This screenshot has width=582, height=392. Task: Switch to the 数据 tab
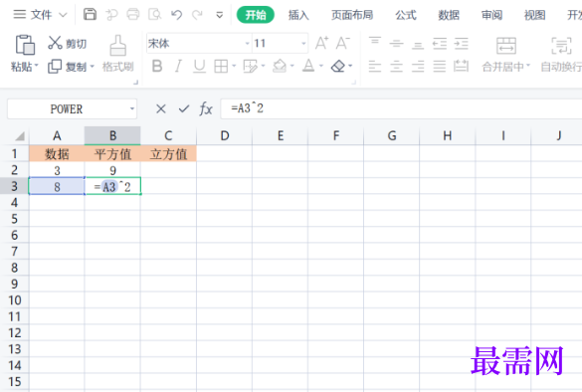(x=449, y=15)
